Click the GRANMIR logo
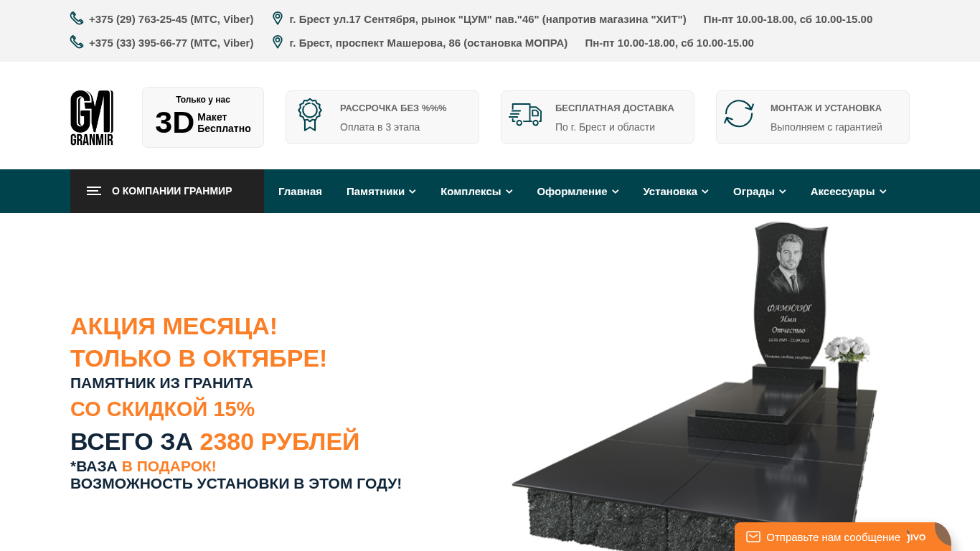Image resolution: width=980 pixels, height=551 pixels. [x=92, y=118]
